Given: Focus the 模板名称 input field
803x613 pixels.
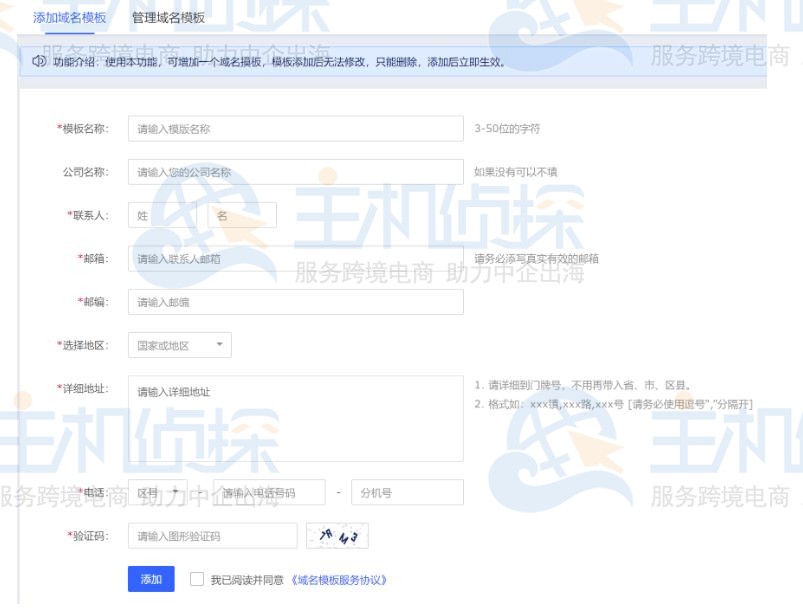Looking at the screenshot, I should 295,129.
